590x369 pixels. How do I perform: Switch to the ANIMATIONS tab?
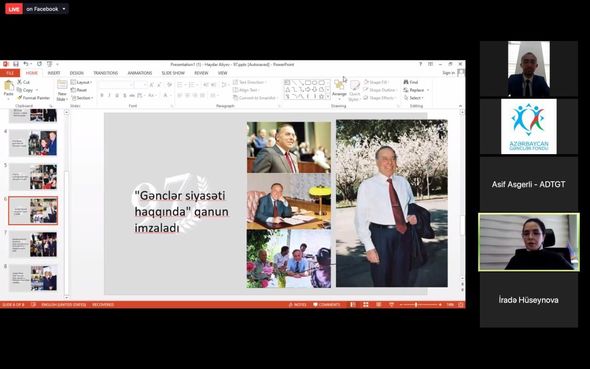click(140, 73)
